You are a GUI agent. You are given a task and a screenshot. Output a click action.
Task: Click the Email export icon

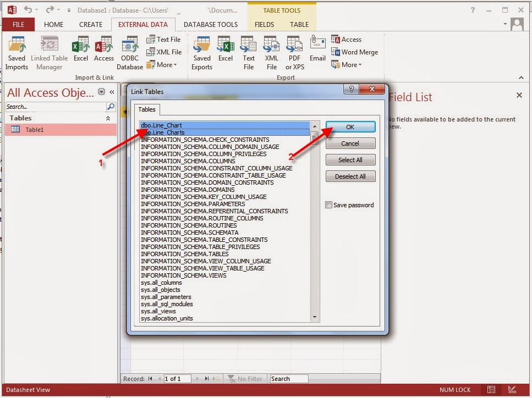[317, 49]
